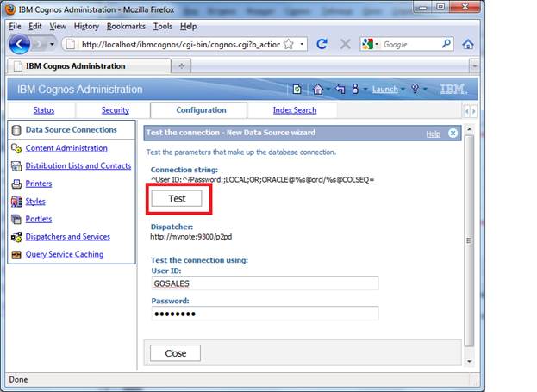Click the Content Administration icon
Image resolution: width=537 pixels, height=392 pixels.
pyautogui.click(x=16, y=148)
